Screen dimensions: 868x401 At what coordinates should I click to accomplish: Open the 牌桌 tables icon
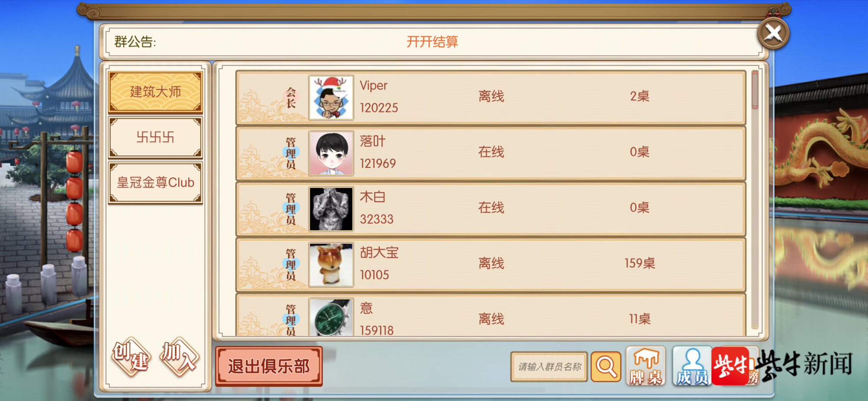pyautogui.click(x=646, y=366)
